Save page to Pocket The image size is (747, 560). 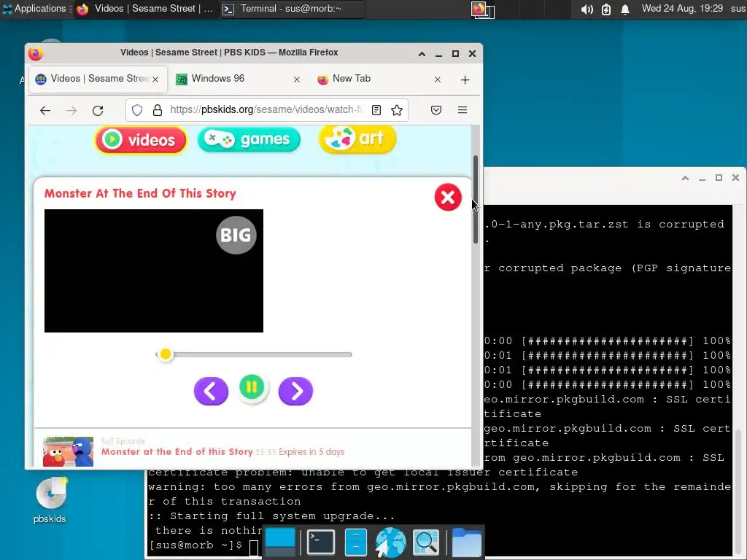point(436,110)
